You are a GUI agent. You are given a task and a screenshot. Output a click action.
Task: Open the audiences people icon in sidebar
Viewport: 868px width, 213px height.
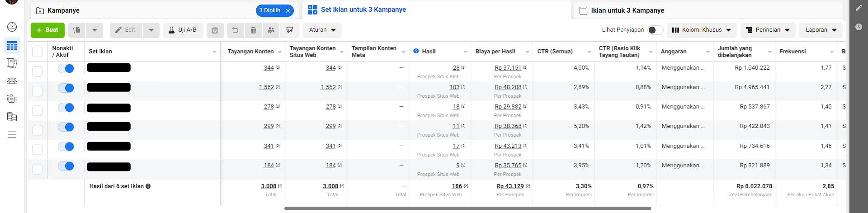(x=12, y=81)
